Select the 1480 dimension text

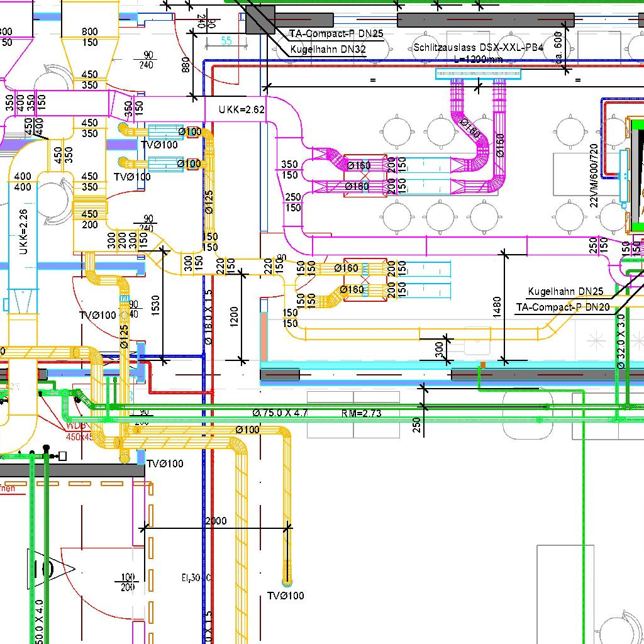click(x=497, y=308)
